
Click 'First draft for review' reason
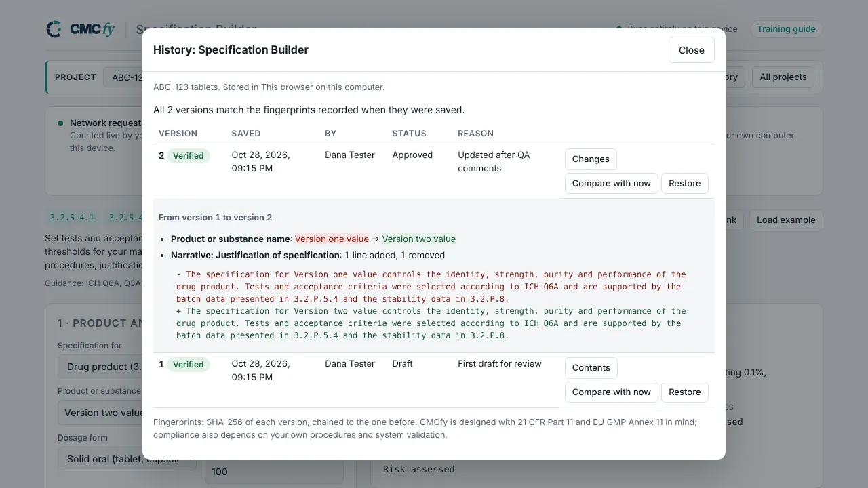pos(500,364)
